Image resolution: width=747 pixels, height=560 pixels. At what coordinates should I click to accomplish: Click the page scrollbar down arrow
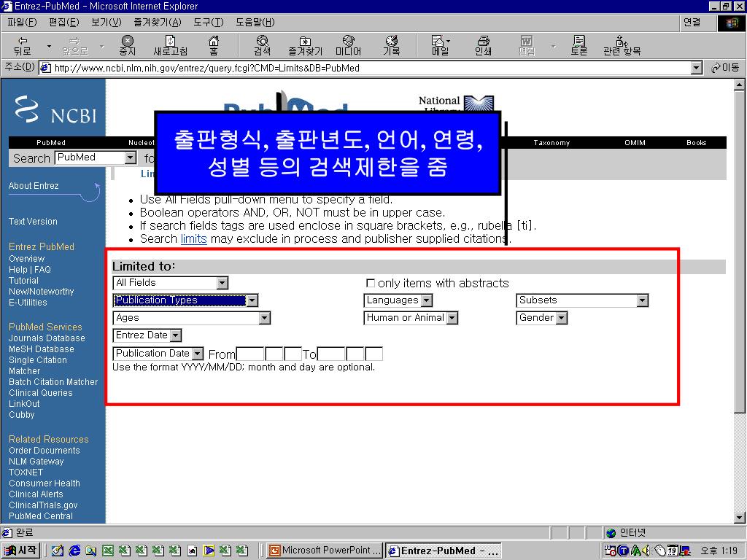[739, 518]
